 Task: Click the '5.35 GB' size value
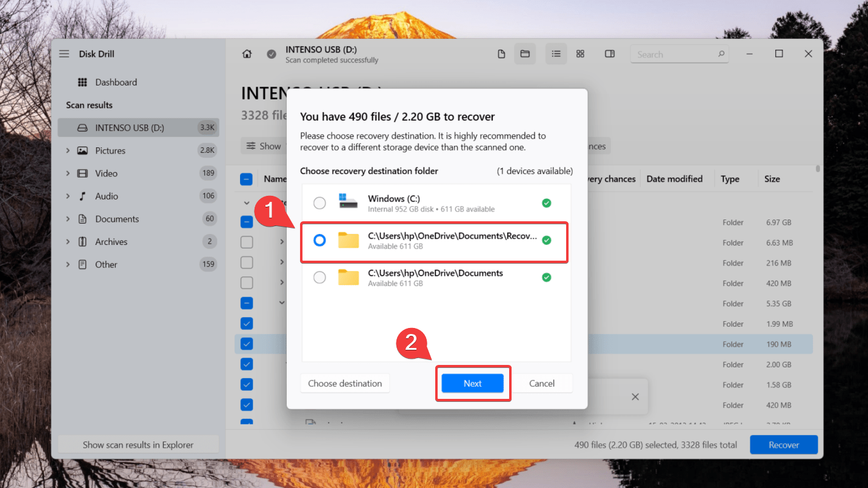click(778, 304)
